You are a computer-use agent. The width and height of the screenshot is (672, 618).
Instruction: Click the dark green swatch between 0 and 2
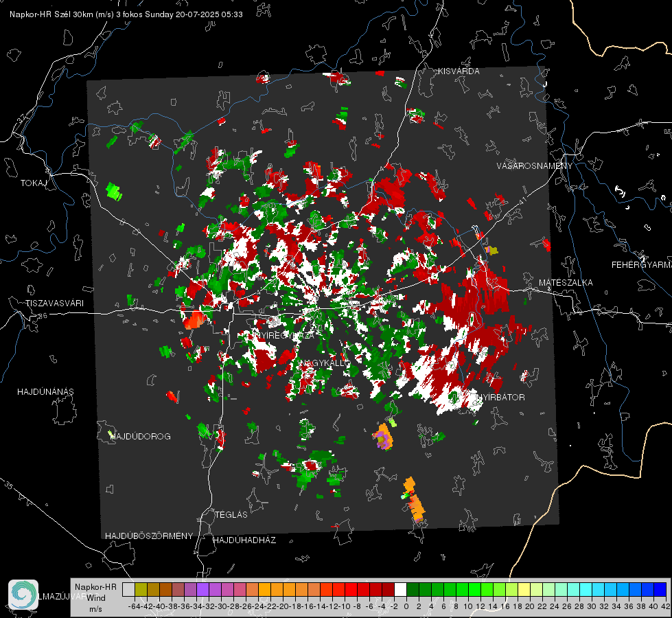tap(413, 589)
